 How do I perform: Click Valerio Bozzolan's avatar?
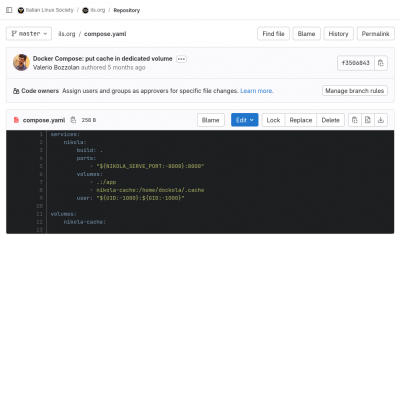(x=21, y=63)
